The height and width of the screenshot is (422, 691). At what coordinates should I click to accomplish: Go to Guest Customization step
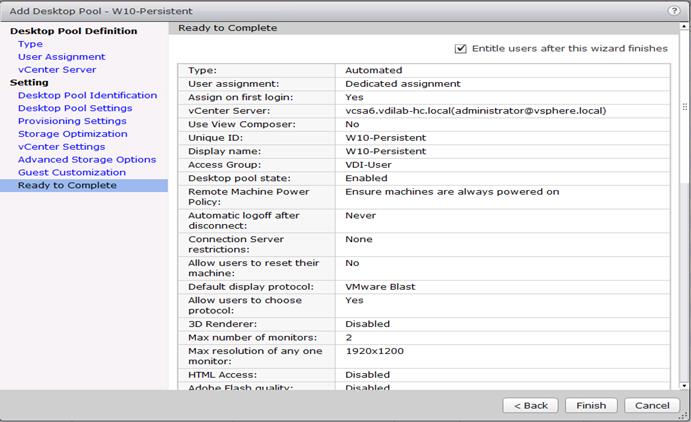(72, 172)
